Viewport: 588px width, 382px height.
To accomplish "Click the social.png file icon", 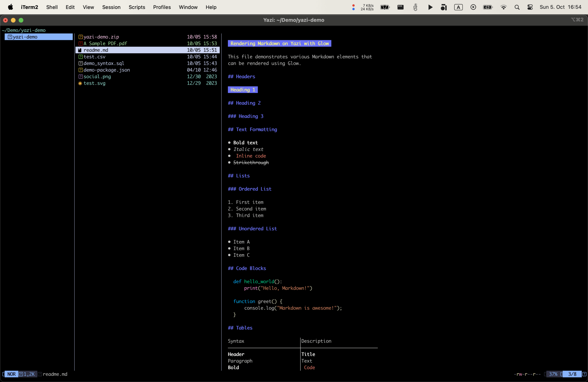I will point(80,76).
